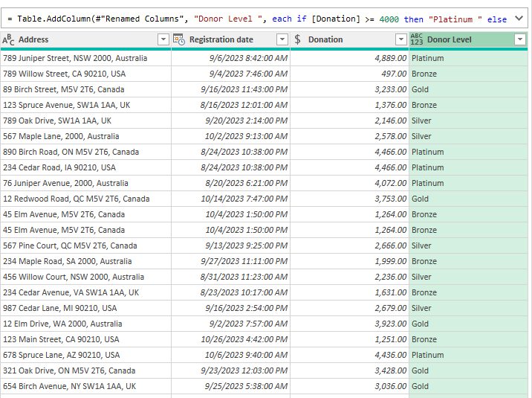Select cell 76 Juniper Avenue, 2000, Australia
The width and height of the screenshot is (532, 398).
(x=86, y=183)
